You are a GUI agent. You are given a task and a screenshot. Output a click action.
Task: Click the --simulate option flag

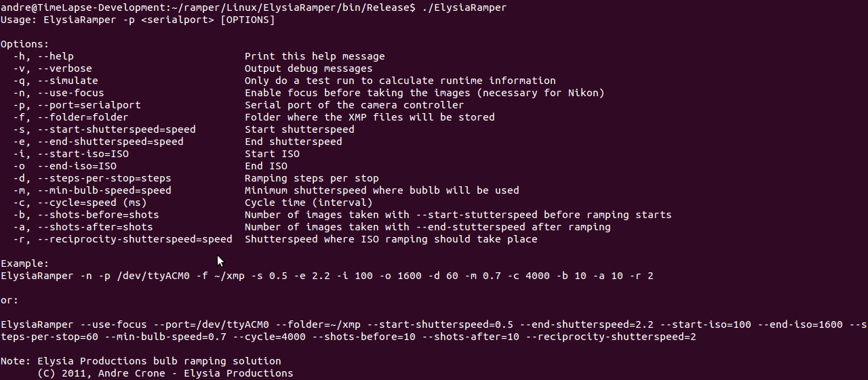68,81
